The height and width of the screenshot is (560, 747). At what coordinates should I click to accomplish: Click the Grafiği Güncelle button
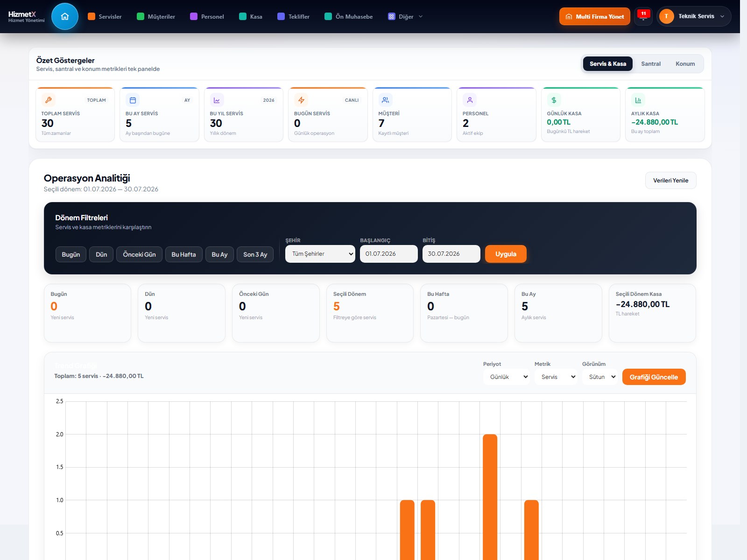point(654,377)
